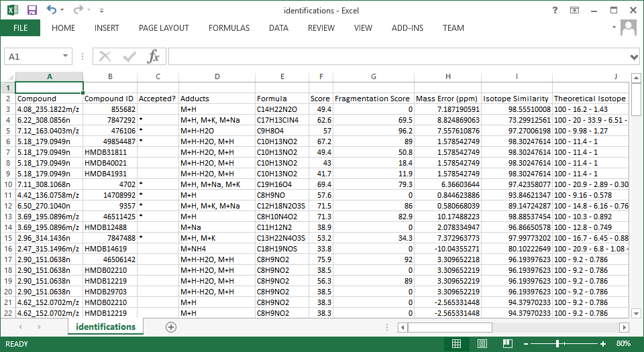
Task: Click the horizontal scrollbar left arrow
Action: click(x=402, y=327)
